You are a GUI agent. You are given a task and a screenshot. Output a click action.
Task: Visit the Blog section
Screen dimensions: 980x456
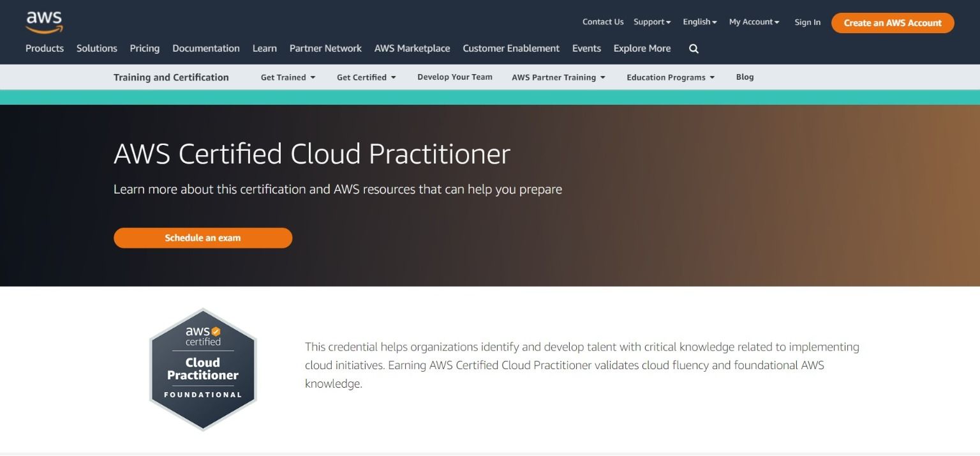tap(745, 77)
